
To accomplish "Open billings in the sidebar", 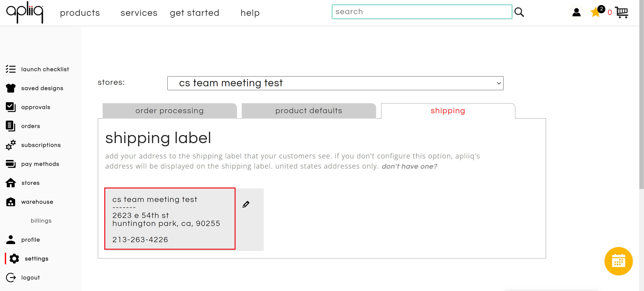I will tap(41, 221).
